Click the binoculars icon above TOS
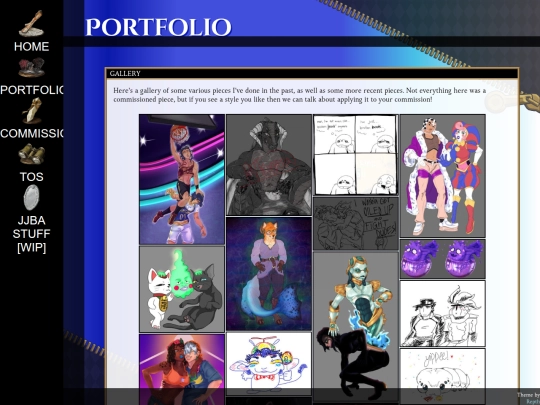This screenshot has height=405, width=540. pyautogui.click(x=32, y=154)
